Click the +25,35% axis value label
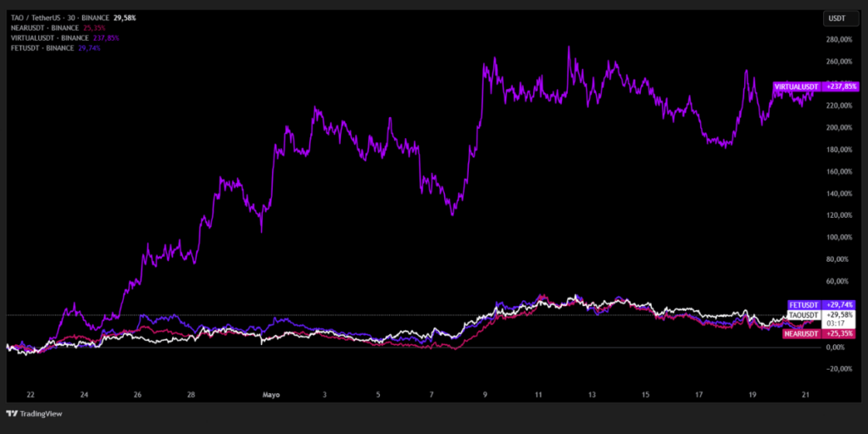Image resolution: width=868 pixels, height=434 pixels. point(839,334)
